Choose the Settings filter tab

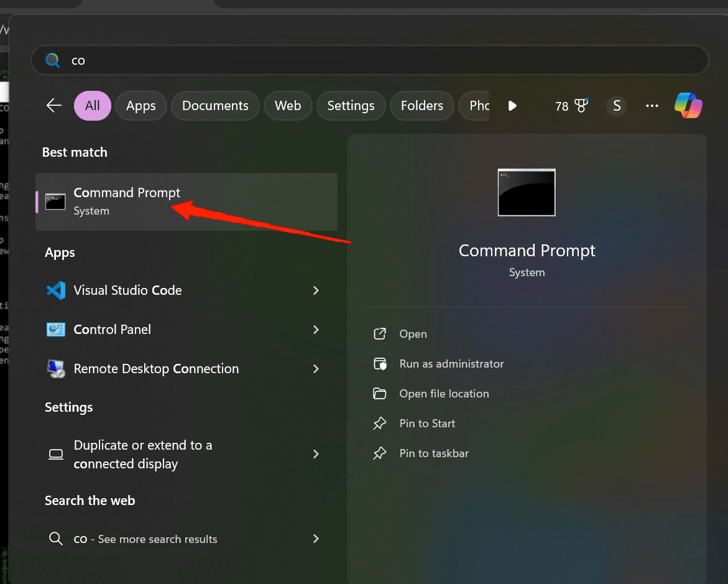(x=351, y=106)
